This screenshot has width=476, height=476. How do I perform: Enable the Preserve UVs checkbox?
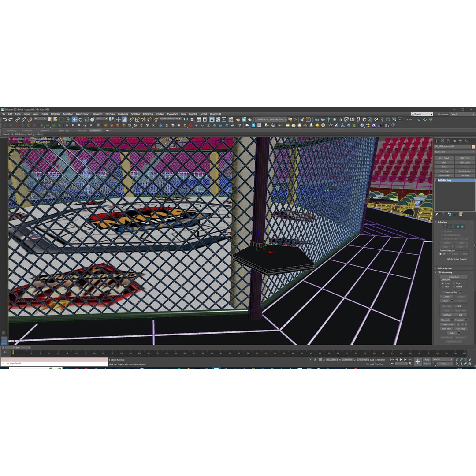443,292
